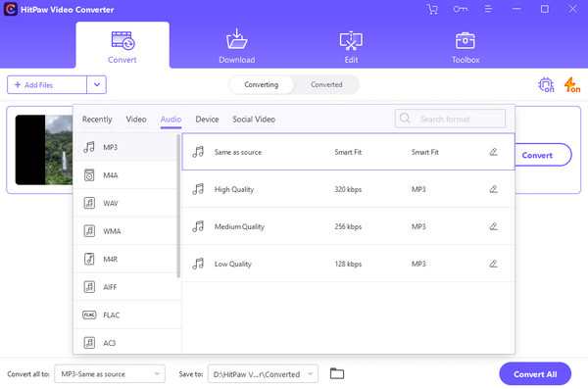Expand the Add Files dropdown arrow
588x389 pixels.
click(97, 85)
